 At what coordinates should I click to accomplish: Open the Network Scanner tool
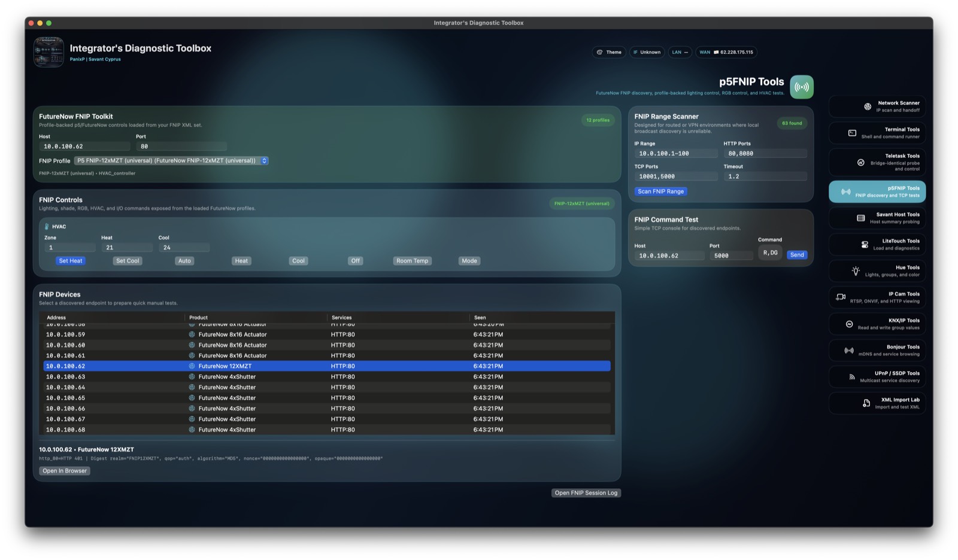click(x=877, y=106)
